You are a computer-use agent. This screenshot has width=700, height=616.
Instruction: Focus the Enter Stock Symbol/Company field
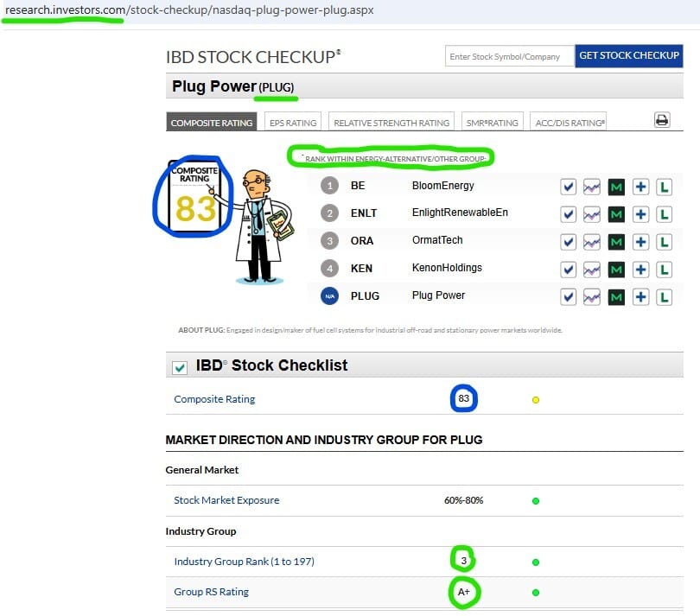[x=510, y=56]
